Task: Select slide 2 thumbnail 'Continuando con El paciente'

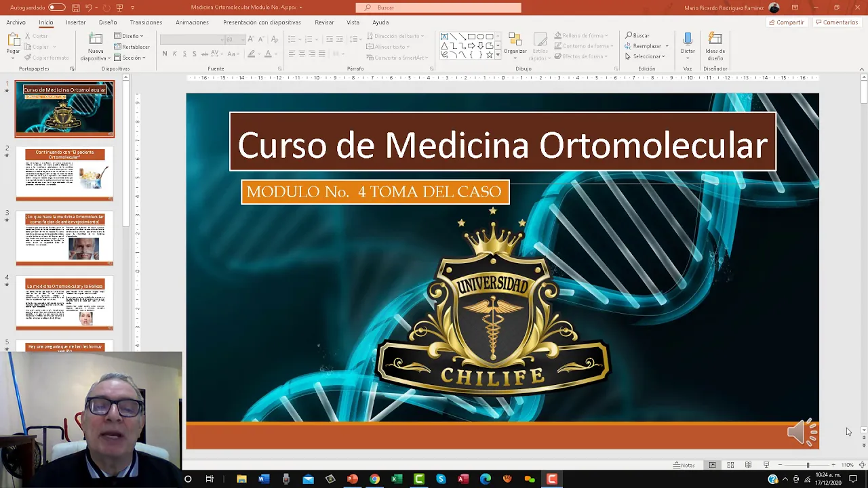Action: point(64,174)
